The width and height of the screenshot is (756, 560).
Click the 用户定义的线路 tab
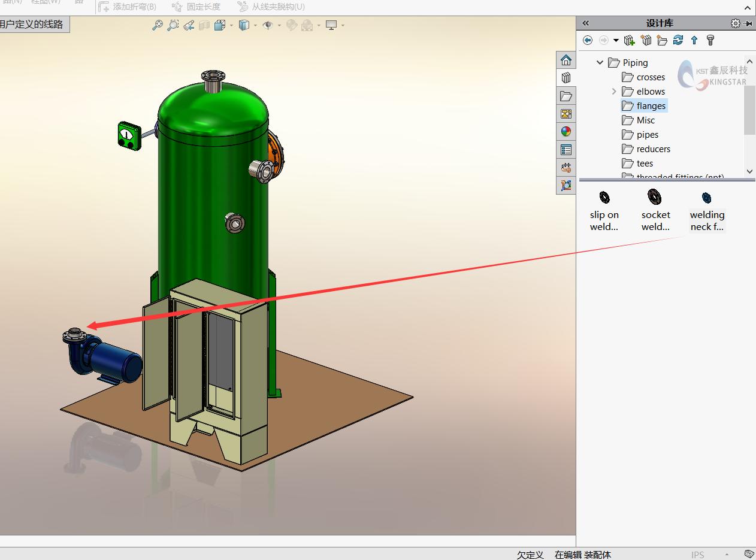[34, 25]
